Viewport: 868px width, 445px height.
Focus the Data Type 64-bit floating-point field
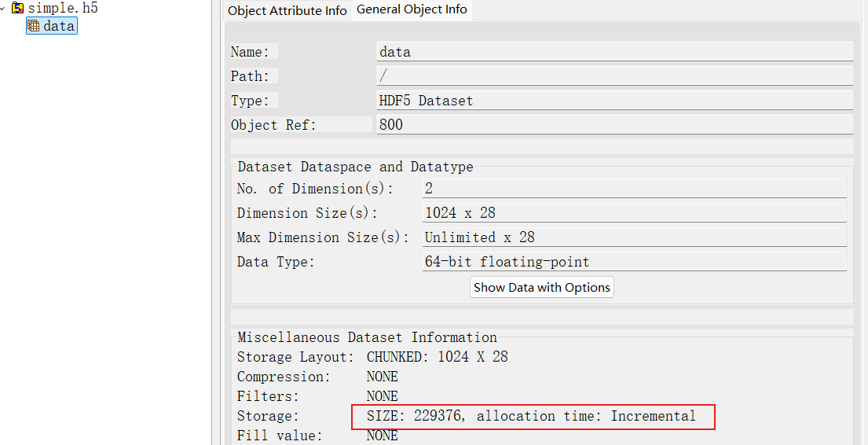[633, 262]
